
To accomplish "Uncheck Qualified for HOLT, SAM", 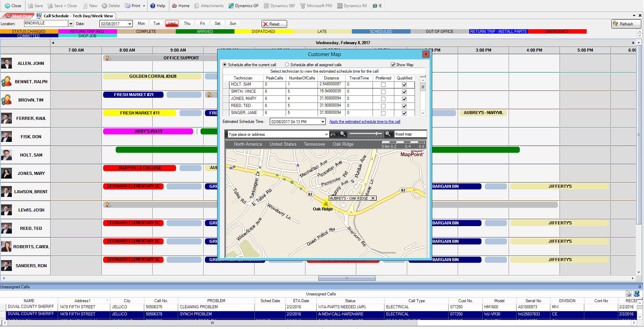I will (x=404, y=85).
